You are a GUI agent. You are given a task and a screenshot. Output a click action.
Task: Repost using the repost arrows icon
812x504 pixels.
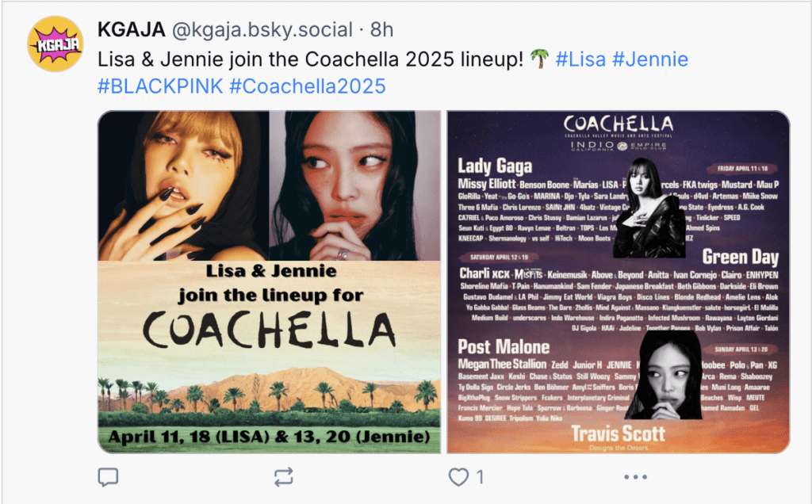pos(284,477)
